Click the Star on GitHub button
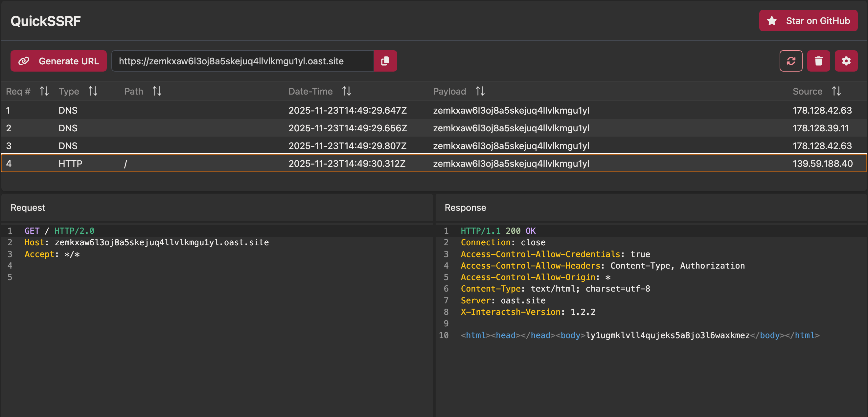Screen dimensions: 868x417 (808, 21)
